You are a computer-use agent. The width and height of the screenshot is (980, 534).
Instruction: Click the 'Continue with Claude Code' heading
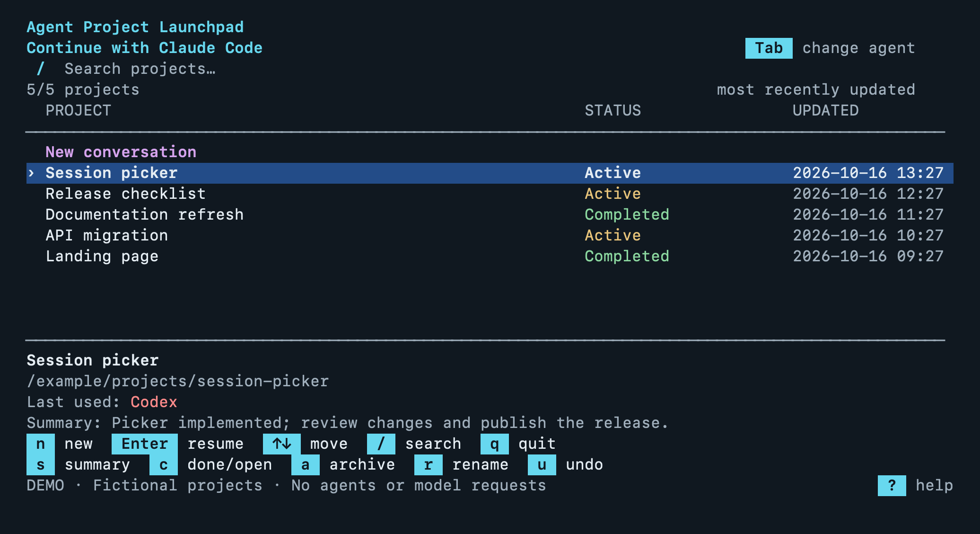click(144, 48)
